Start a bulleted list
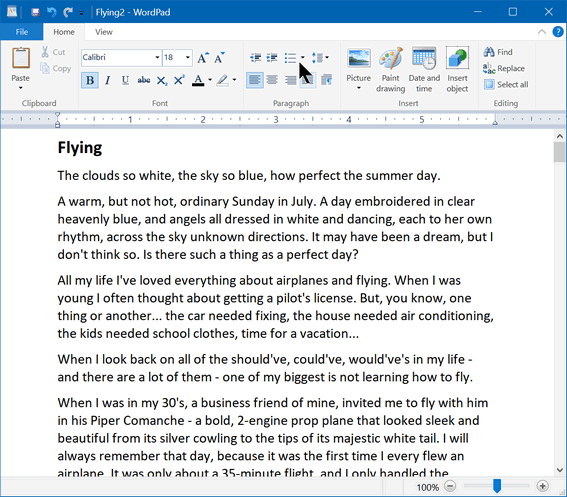The height and width of the screenshot is (497, 567). [290, 58]
